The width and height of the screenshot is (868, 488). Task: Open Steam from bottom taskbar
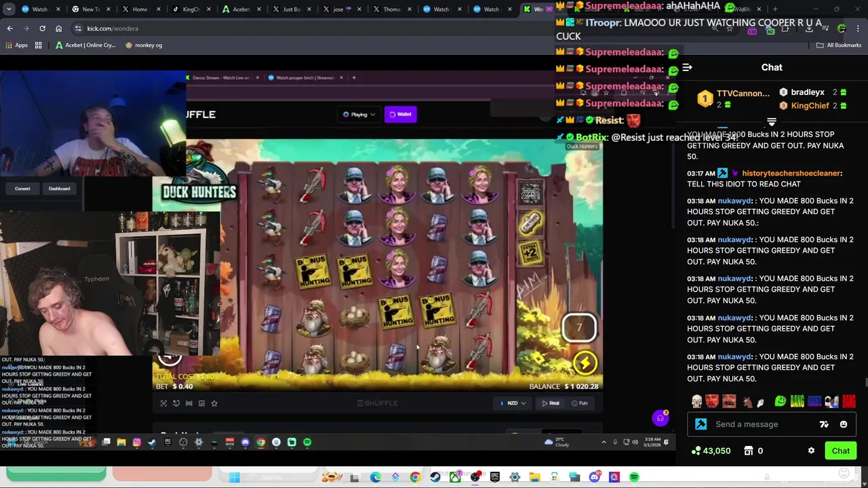coord(435,477)
